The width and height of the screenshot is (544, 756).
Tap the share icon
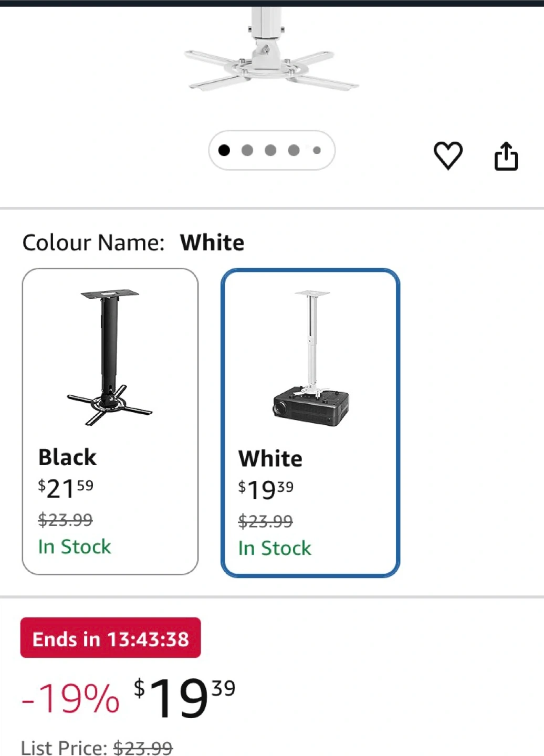506,156
